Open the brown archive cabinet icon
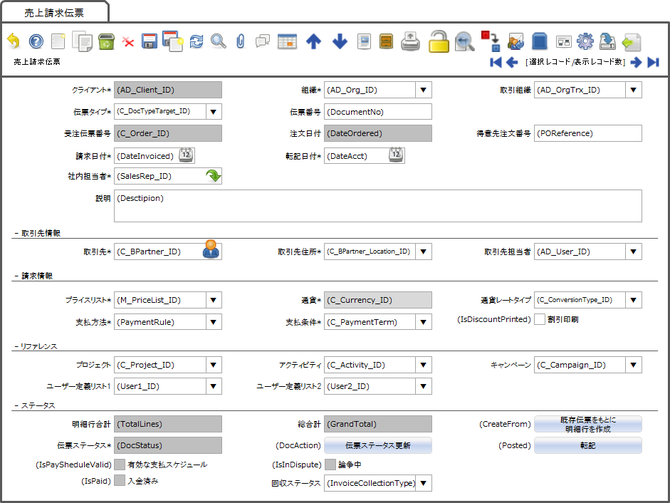This screenshot has height=503, width=670. pyautogui.click(x=386, y=41)
